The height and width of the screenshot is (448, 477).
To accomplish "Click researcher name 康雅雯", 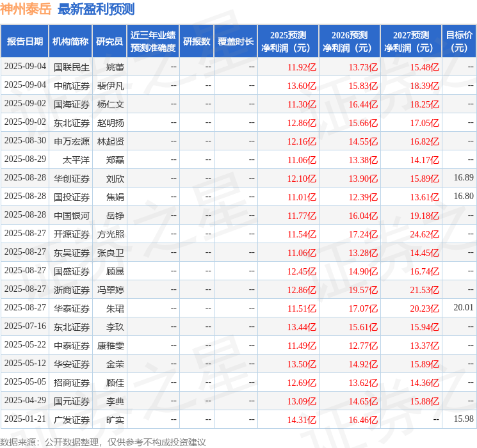I will coord(110,346).
